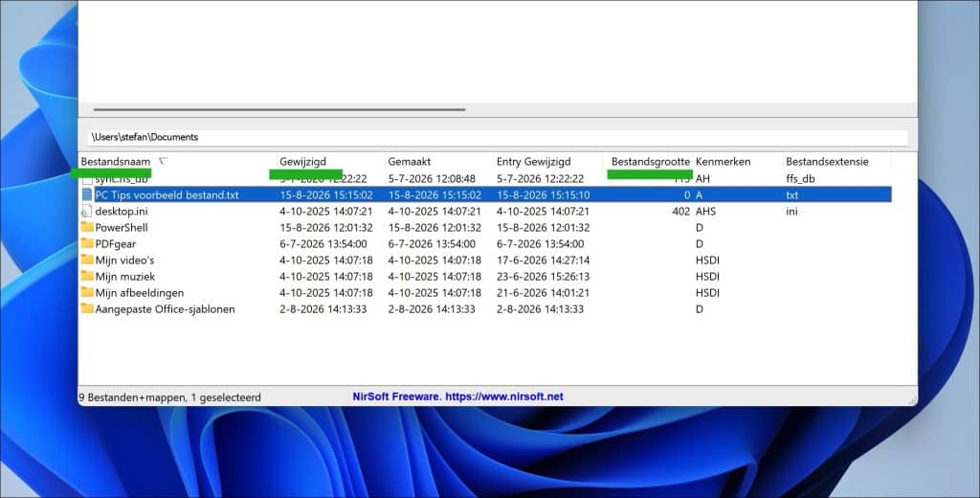Click the desktop.ini file icon
Screen dimensions: 980x498
[87, 212]
